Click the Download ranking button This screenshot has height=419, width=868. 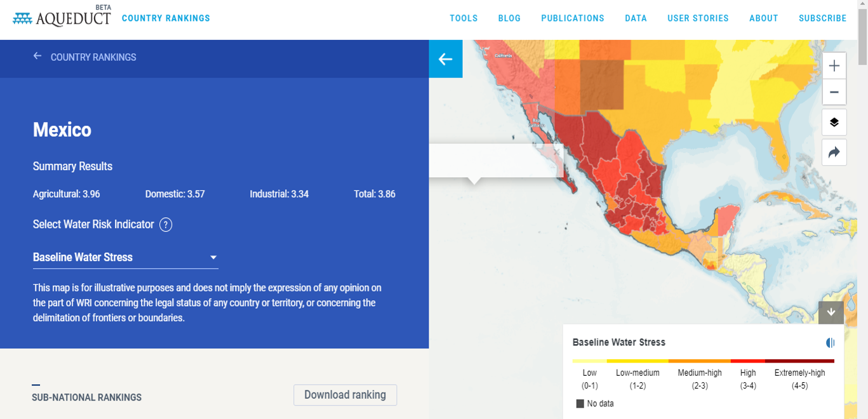345,395
